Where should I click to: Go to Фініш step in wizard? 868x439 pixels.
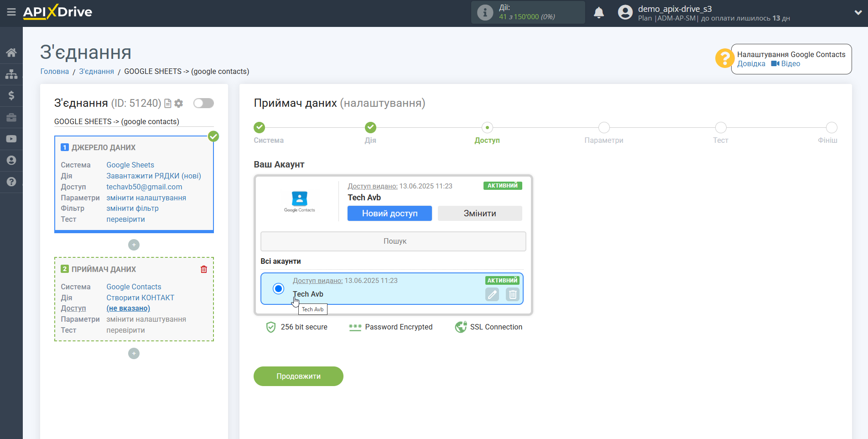(x=832, y=128)
